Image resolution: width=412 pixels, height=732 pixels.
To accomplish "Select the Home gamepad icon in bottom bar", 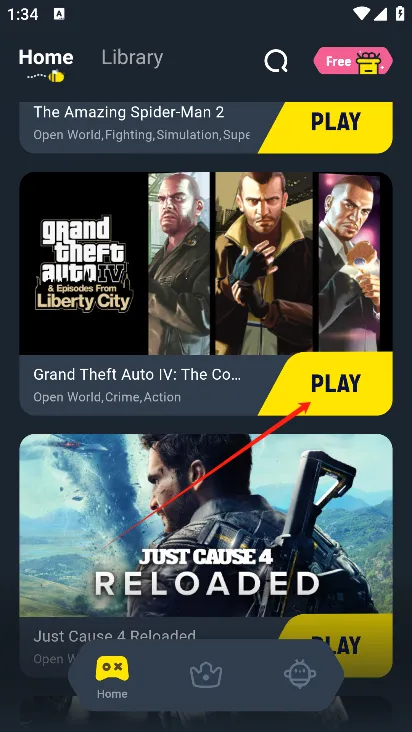I will point(112,669).
